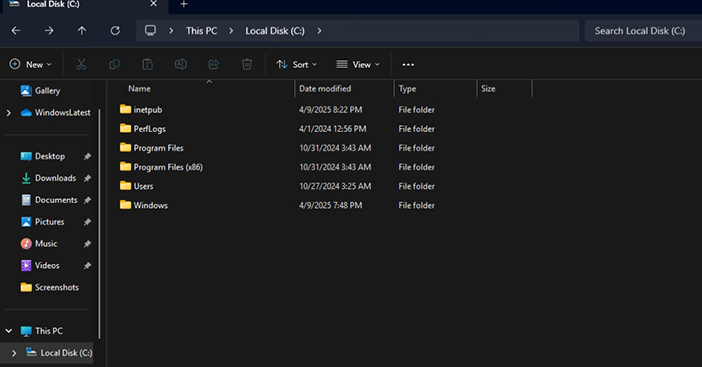Select the Windows folder
The image size is (702, 367).
pyautogui.click(x=150, y=205)
